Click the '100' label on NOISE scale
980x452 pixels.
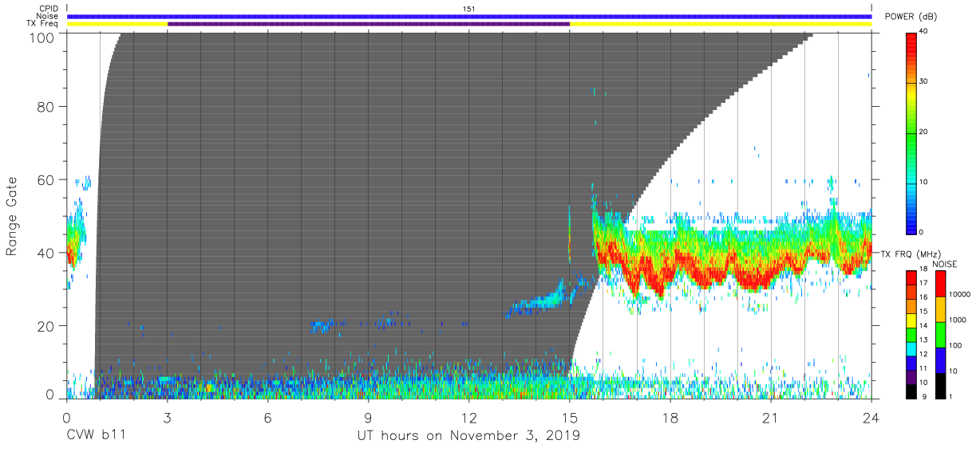point(956,346)
